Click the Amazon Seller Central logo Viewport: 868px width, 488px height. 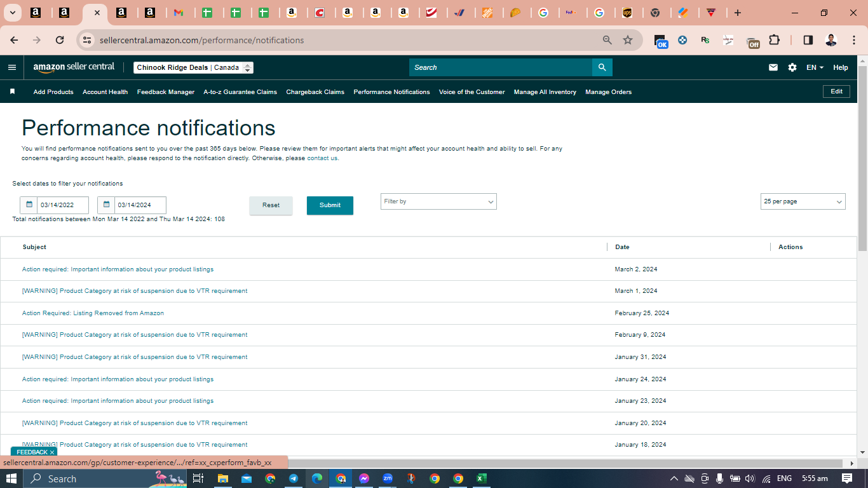(74, 67)
